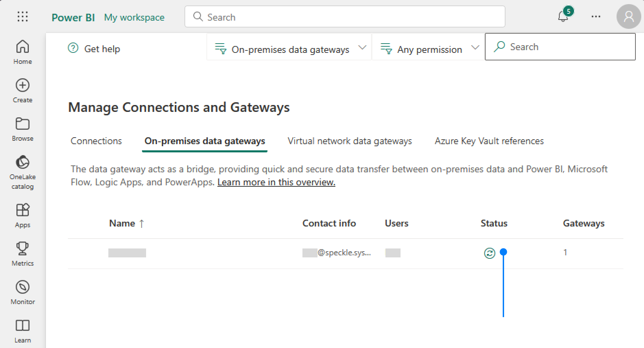Open the app launcher waffle menu

22,16
